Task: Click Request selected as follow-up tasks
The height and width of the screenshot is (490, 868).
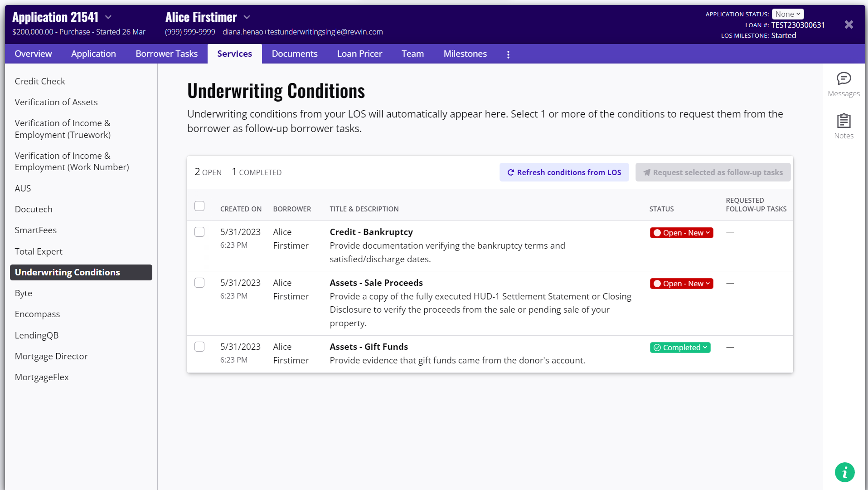Action: click(x=713, y=172)
